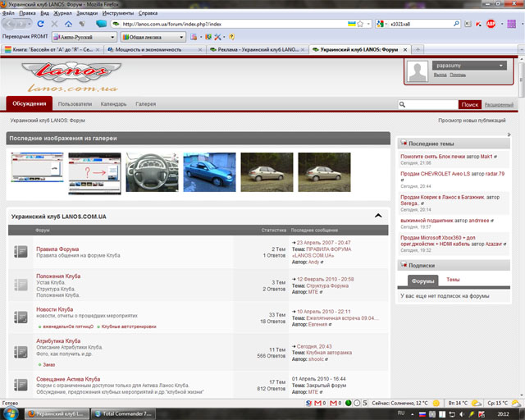Click the forum icon beside Правила Форума
This screenshot has height=420, width=525.
pyautogui.click(x=21, y=252)
